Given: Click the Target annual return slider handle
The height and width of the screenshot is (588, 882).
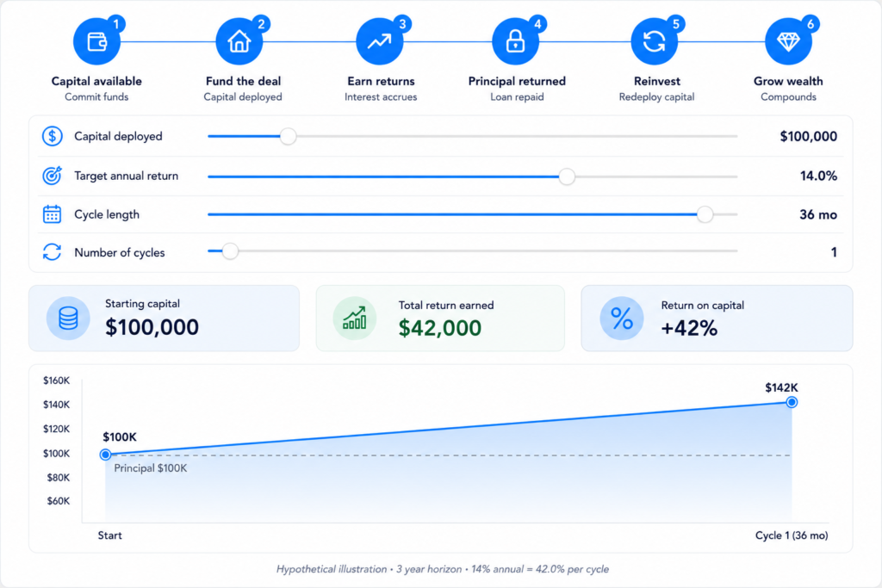Looking at the screenshot, I should 567,176.
